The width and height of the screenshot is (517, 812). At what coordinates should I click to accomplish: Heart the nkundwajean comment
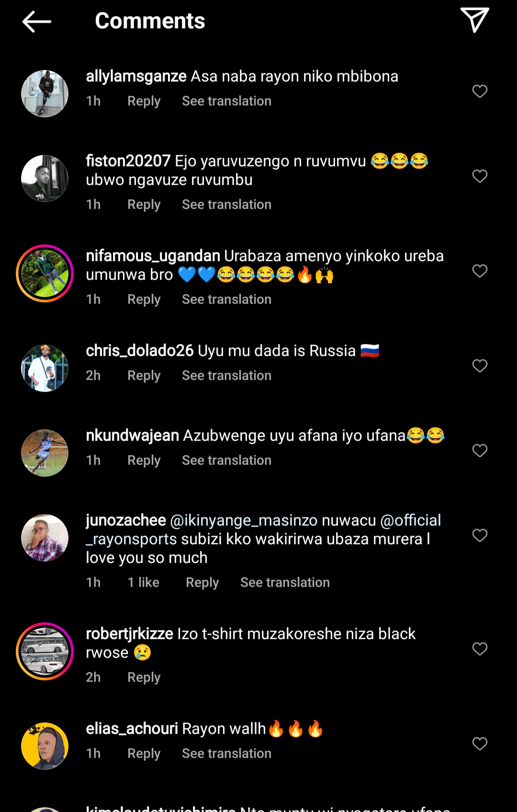480,450
